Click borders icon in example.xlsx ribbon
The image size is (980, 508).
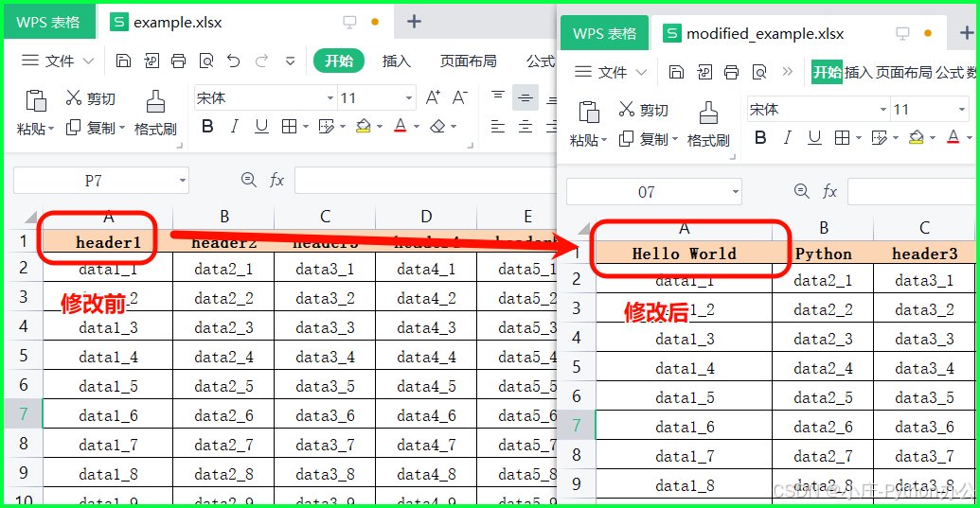pos(289,127)
